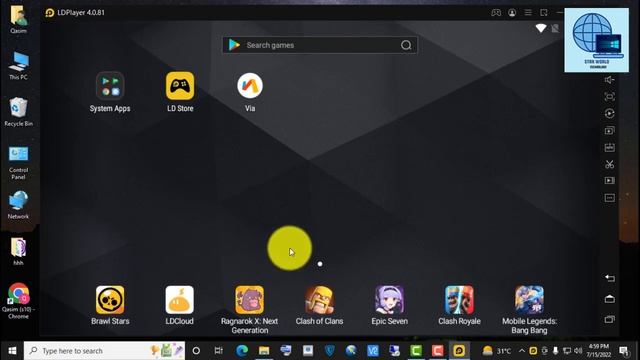Click the mini-window mode icon in title bar
This screenshot has height=360, width=640.
pos(544,13)
